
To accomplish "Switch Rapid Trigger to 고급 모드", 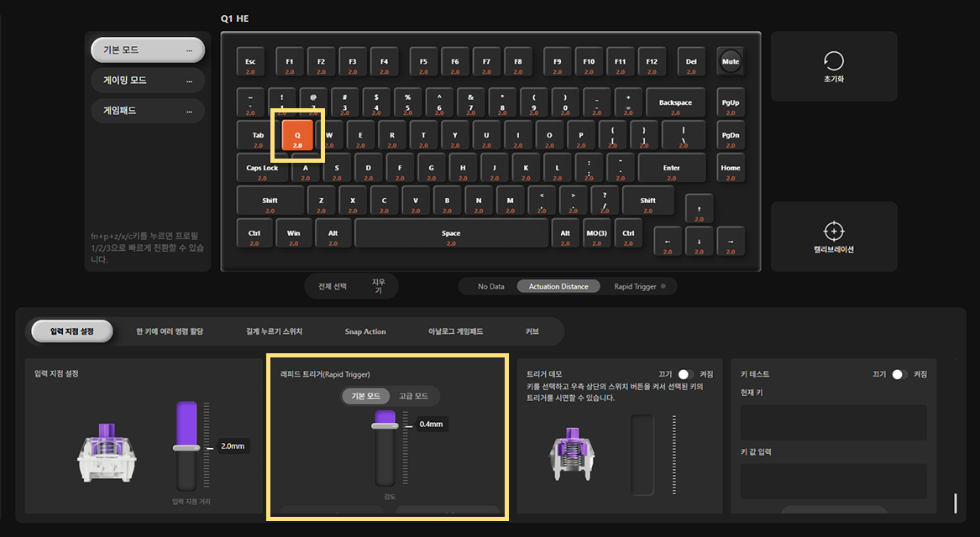I will (413, 396).
